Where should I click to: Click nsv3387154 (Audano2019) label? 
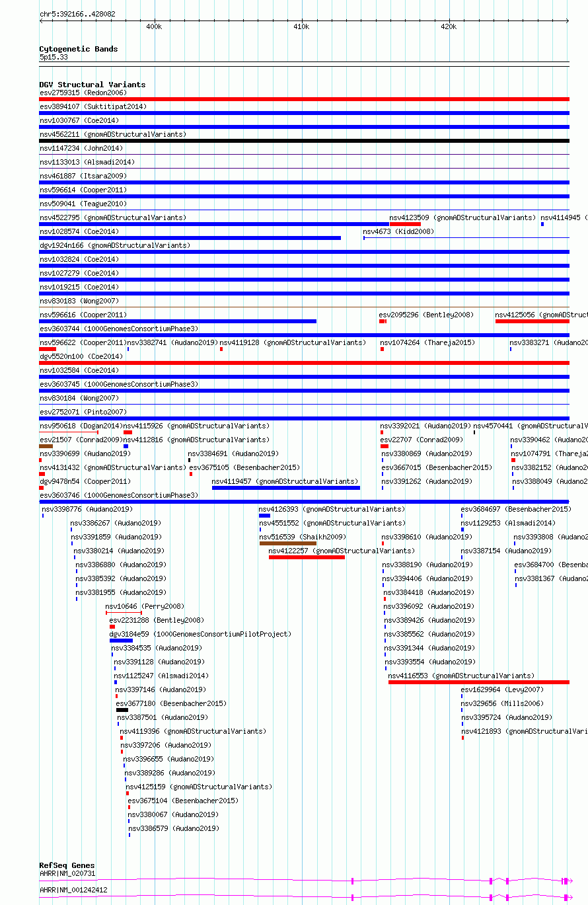click(x=506, y=551)
